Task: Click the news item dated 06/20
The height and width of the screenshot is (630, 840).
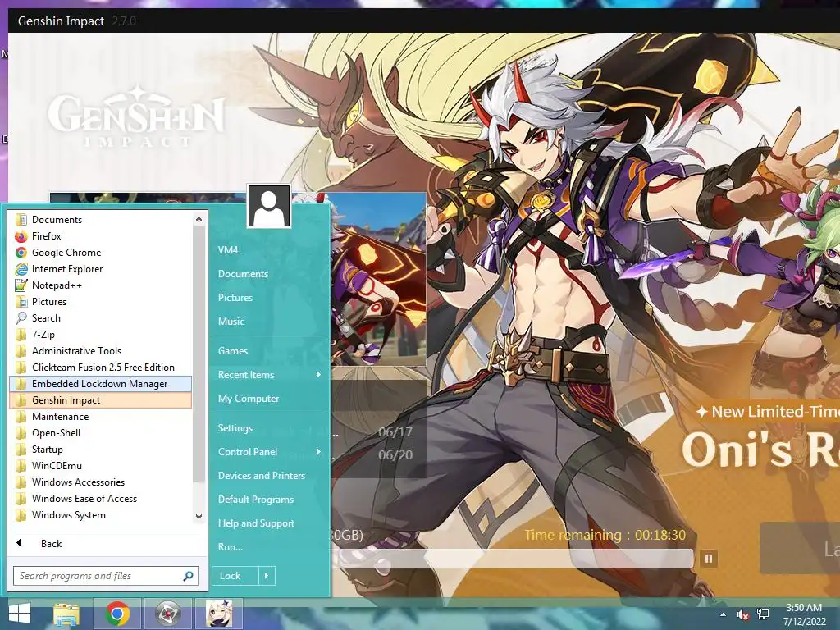Action: (x=378, y=454)
